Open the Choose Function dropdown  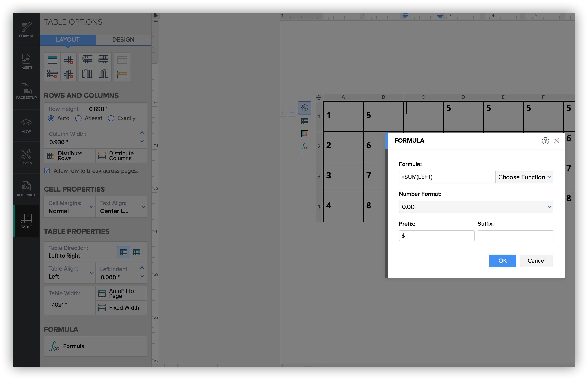point(524,177)
